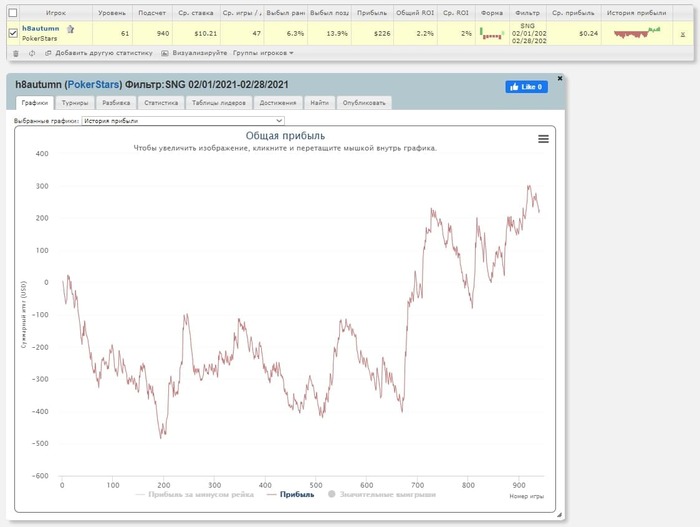Sort by the 'Ср. прибыль' column header
The image size is (700, 527).
coord(573,13)
